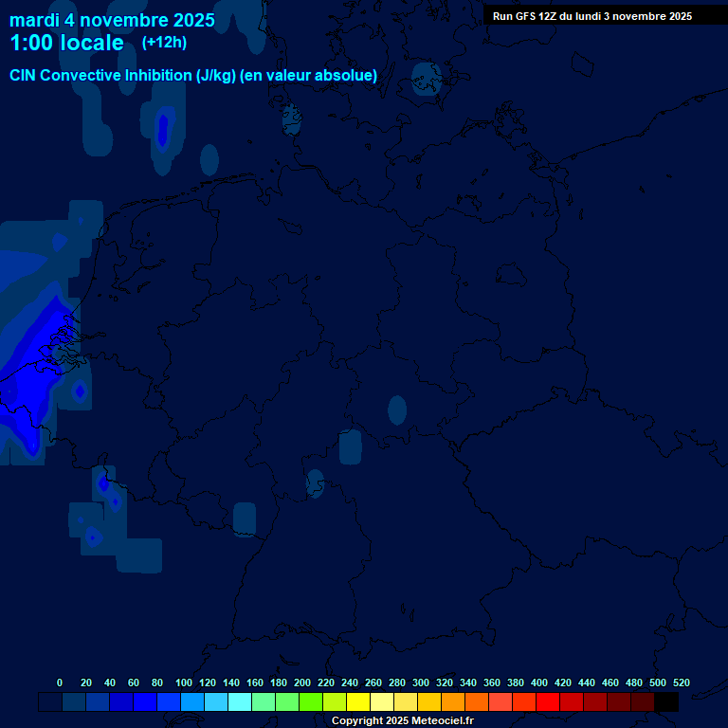The image size is (728, 728).
Task: Click the "Run GFS 12Z" header banner
Action: pyautogui.click(x=592, y=16)
